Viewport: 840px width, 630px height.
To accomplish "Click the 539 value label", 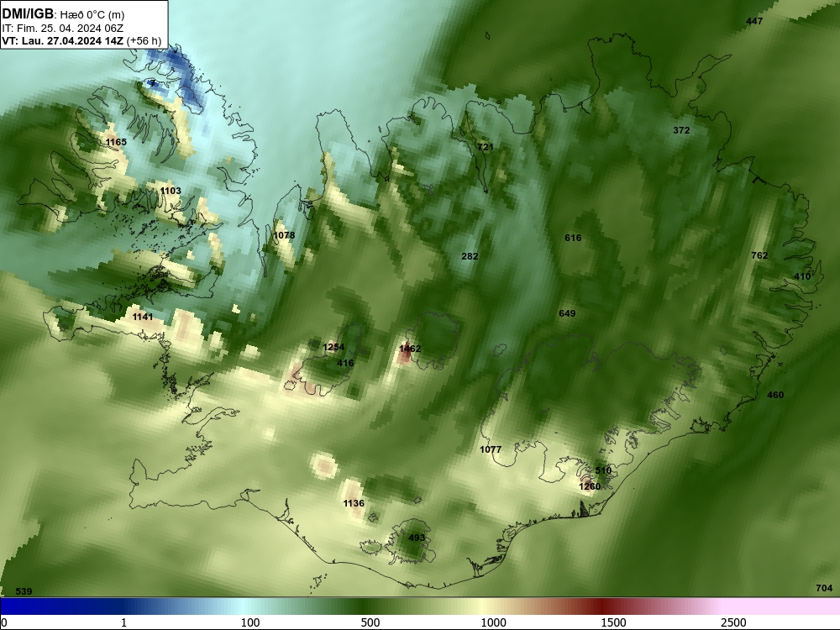I will click(24, 591).
